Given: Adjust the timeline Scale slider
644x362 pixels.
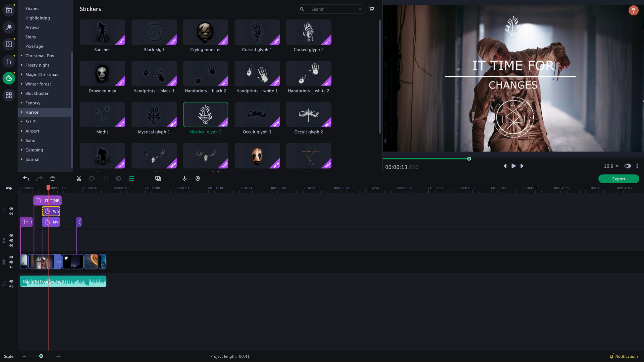Looking at the screenshot, I should click(41, 356).
